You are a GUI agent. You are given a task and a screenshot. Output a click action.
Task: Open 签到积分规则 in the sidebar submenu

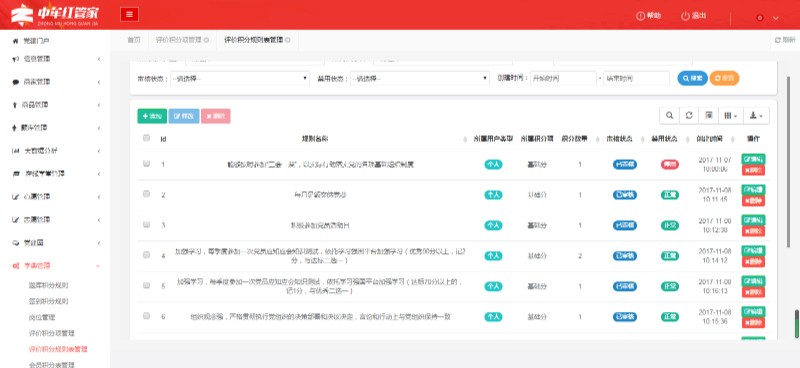(x=48, y=302)
